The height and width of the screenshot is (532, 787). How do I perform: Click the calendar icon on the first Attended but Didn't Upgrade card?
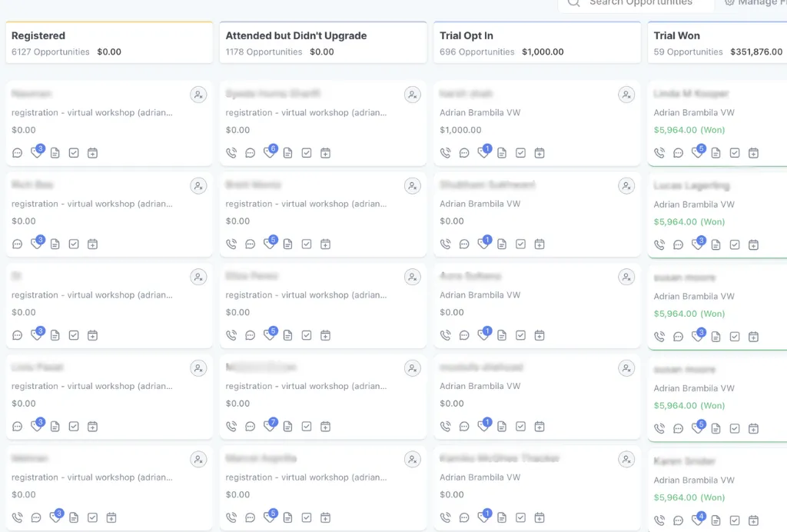(324, 152)
